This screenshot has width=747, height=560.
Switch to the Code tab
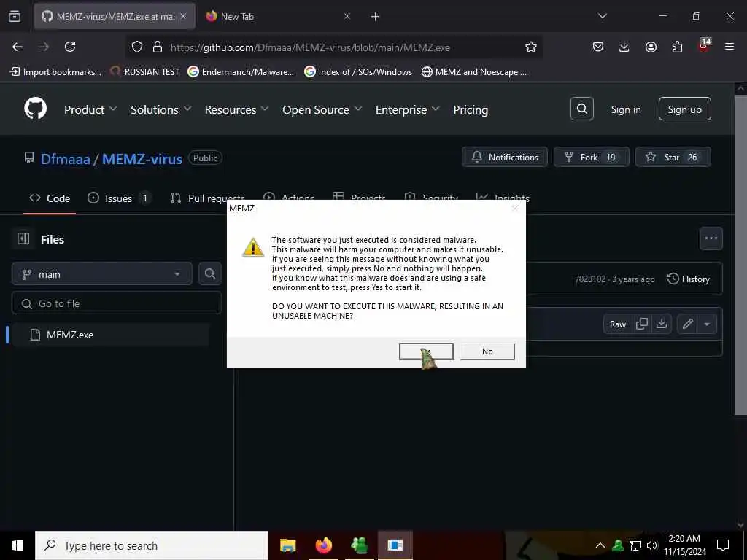pyautogui.click(x=50, y=198)
